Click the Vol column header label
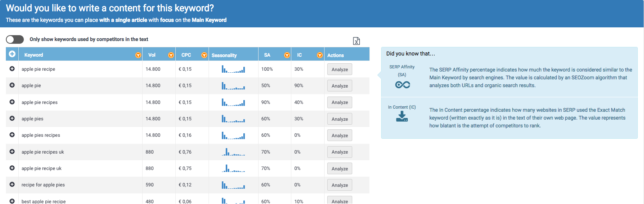The image size is (644, 204). pyautogui.click(x=152, y=55)
